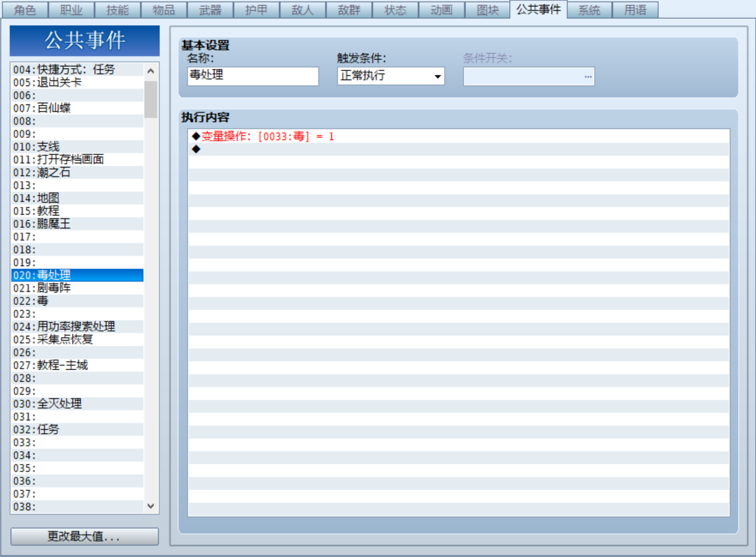Select event 005:退出关卡

click(x=77, y=82)
